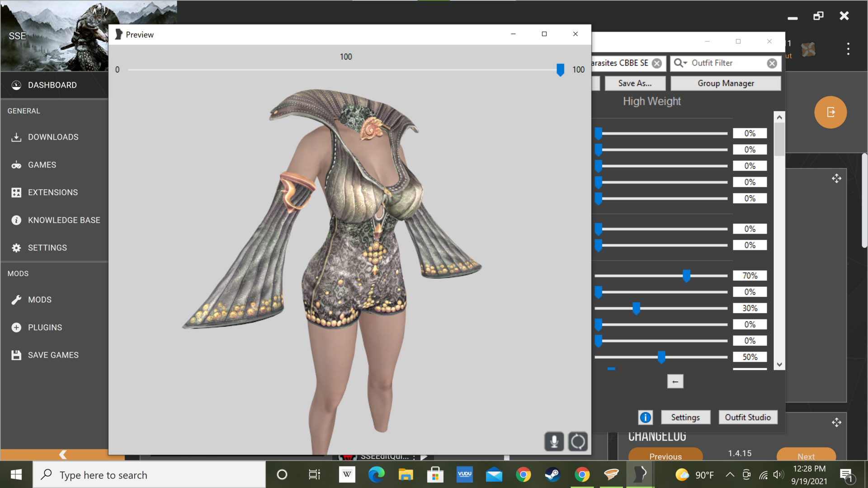The height and width of the screenshot is (488, 868).
Task: Click the user avatar icon in Vortex
Action: tap(808, 49)
